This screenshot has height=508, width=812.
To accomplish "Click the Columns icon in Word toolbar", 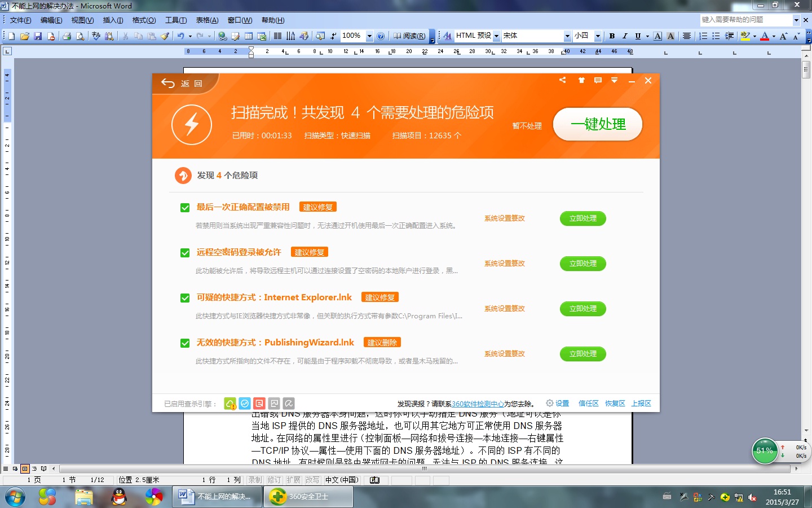I will coord(277,36).
